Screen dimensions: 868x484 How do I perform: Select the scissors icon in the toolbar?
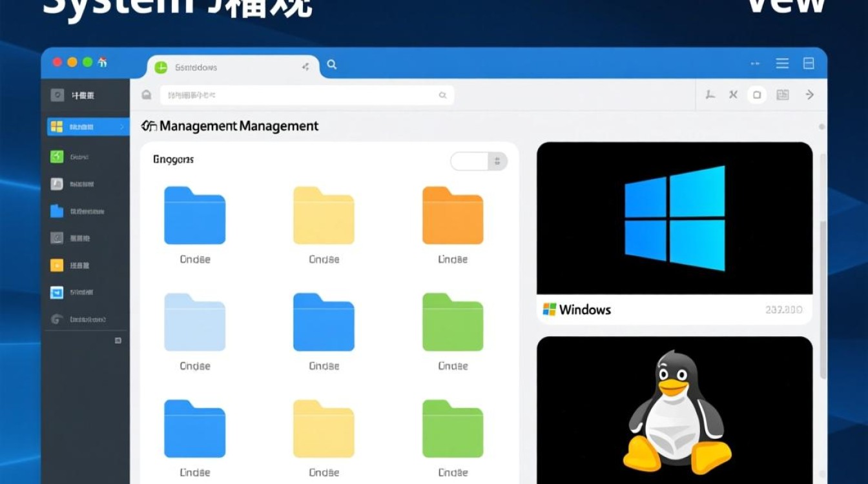733,94
